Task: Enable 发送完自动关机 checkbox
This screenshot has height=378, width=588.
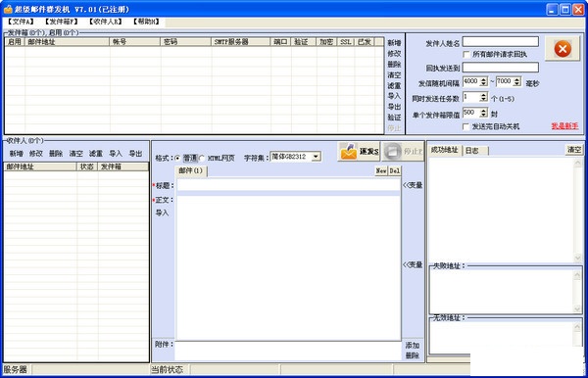Action: click(466, 126)
